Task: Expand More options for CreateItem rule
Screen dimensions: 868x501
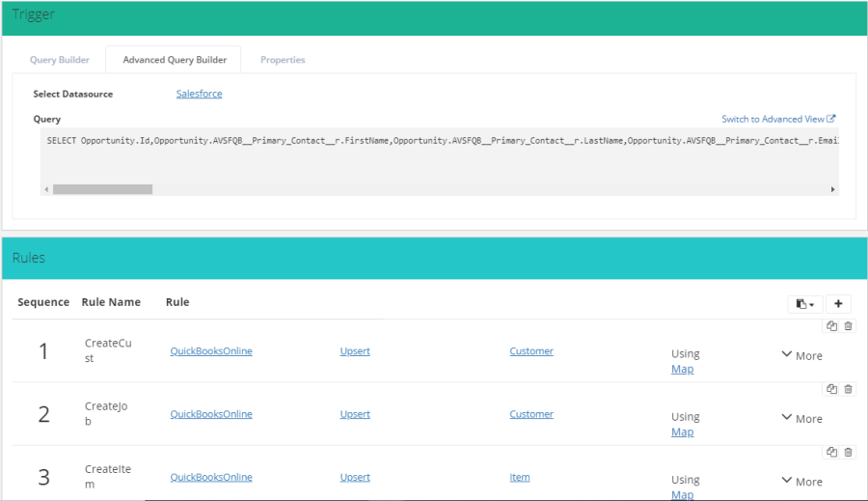Action: (x=801, y=481)
